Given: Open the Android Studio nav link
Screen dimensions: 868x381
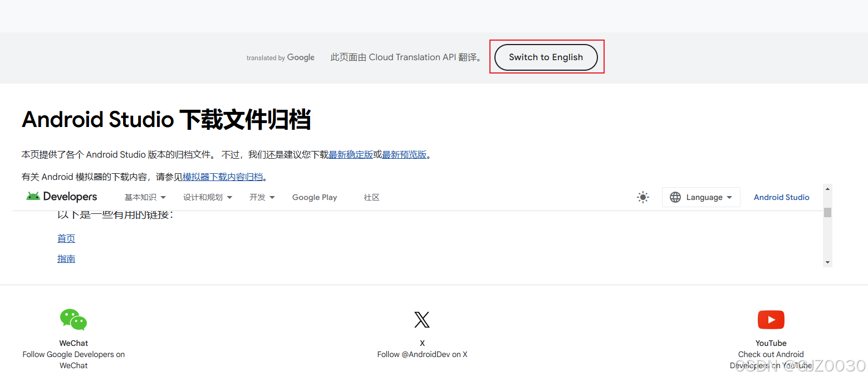Looking at the screenshot, I should click(782, 197).
